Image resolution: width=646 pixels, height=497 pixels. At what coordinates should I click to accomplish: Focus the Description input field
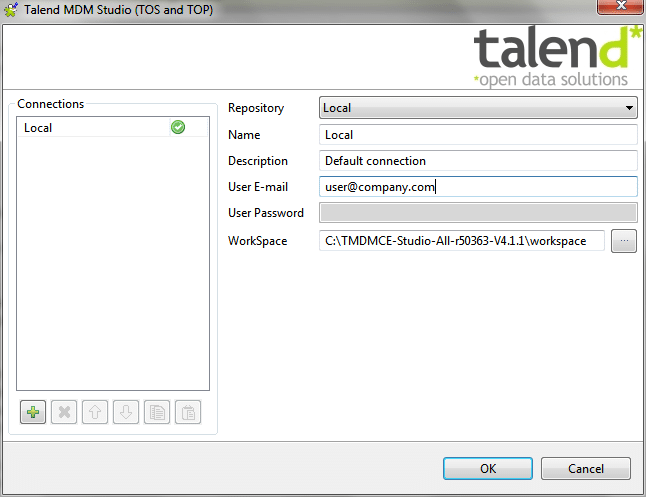click(x=478, y=160)
